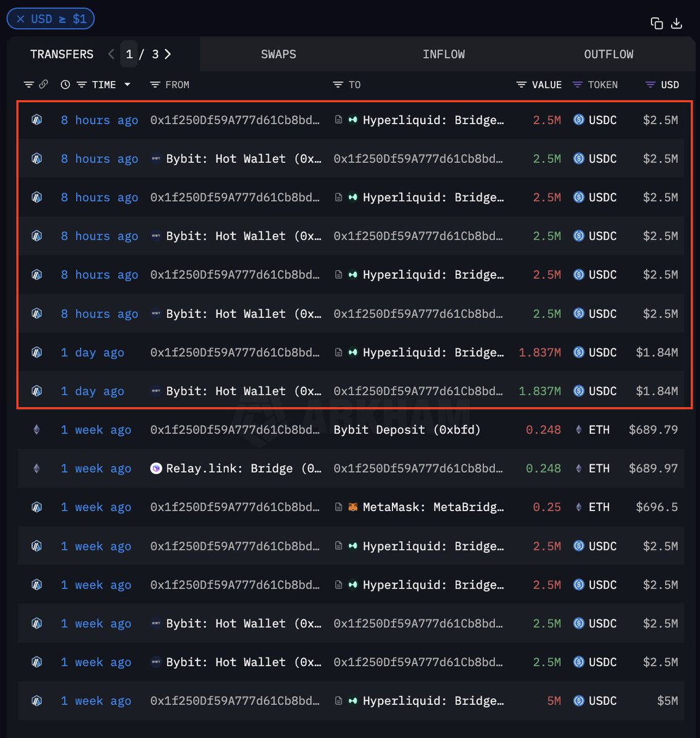The width and height of the screenshot is (700, 738).
Task: Click green 1.837M value cell
Action: point(540,391)
